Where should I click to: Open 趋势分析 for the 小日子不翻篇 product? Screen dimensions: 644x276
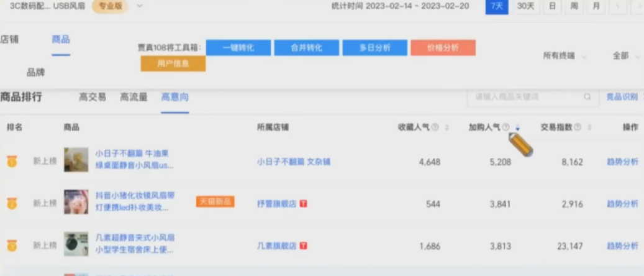coord(622,162)
